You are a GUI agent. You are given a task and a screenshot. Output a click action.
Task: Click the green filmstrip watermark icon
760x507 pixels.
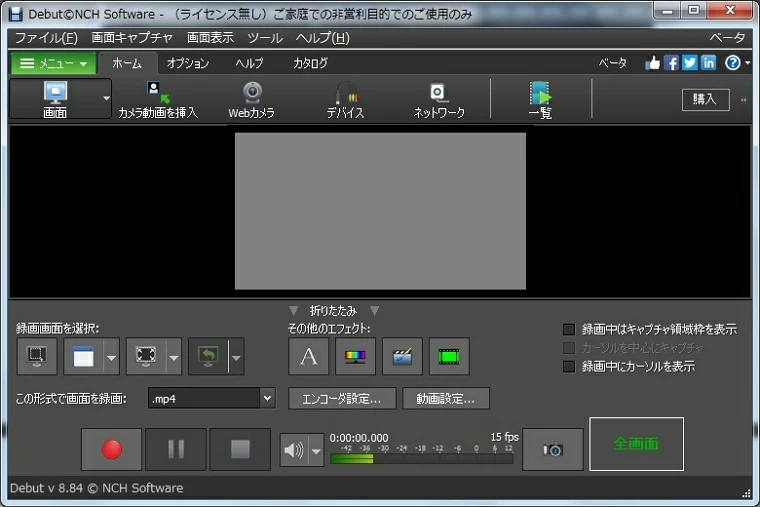point(449,356)
